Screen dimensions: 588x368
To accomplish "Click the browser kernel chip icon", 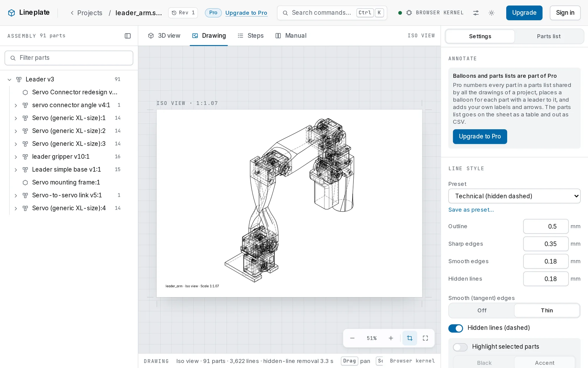I will point(409,13).
